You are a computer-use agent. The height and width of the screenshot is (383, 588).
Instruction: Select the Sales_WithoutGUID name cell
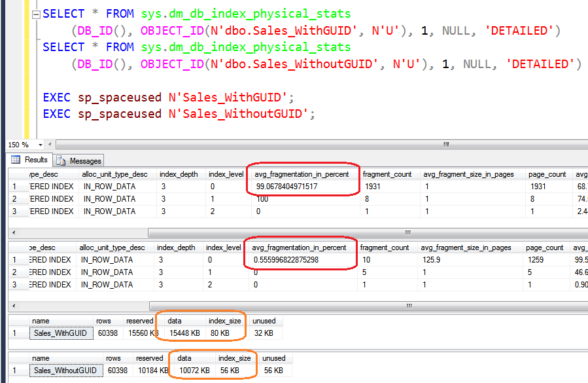coord(65,370)
